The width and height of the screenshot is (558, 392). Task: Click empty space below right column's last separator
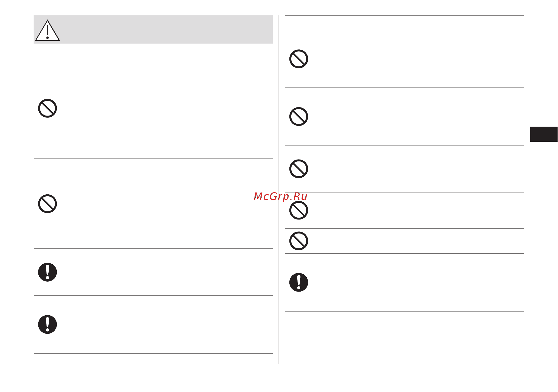point(404,337)
